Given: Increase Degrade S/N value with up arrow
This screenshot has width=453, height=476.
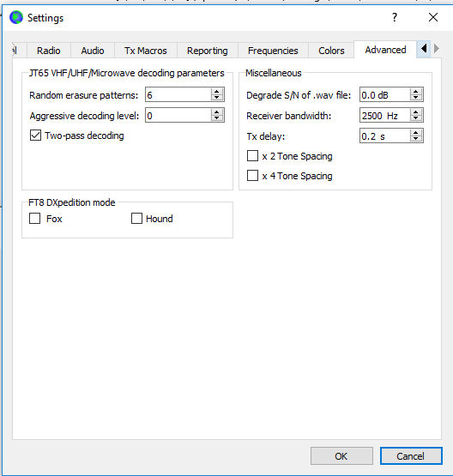Looking at the screenshot, I should coord(416,92).
